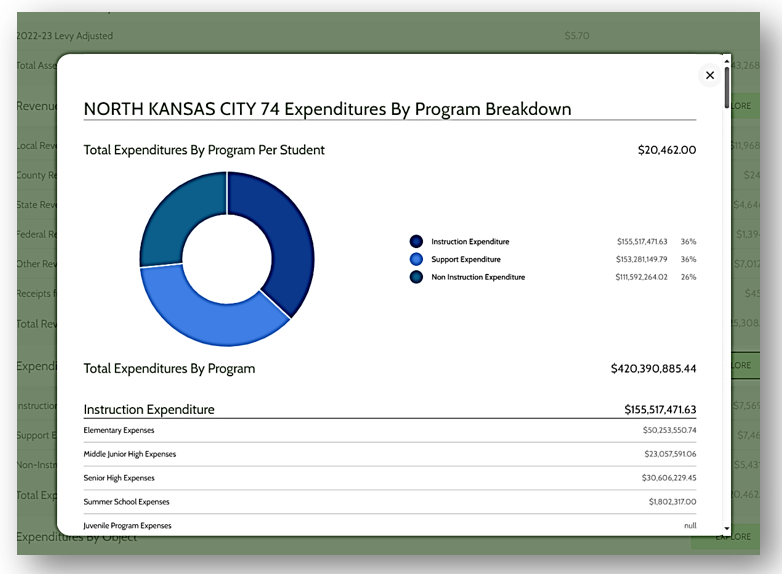Click the $20,462.00 per student total
Screen dimensions: 782x574
(x=666, y=150)
